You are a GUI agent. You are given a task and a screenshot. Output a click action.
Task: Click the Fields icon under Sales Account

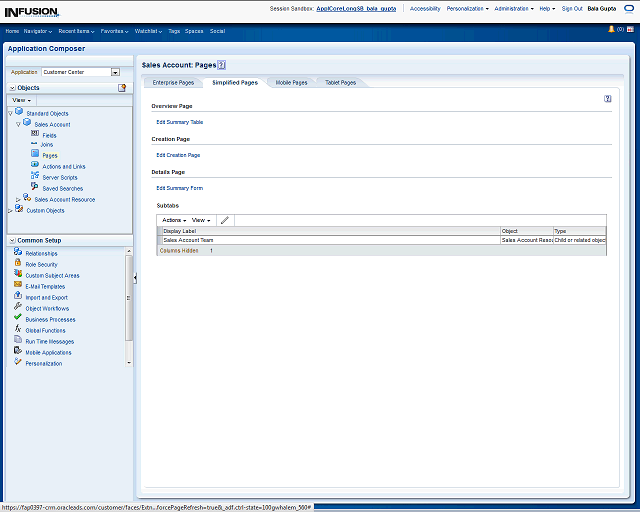pyautogui.click(x=35, y=134)
